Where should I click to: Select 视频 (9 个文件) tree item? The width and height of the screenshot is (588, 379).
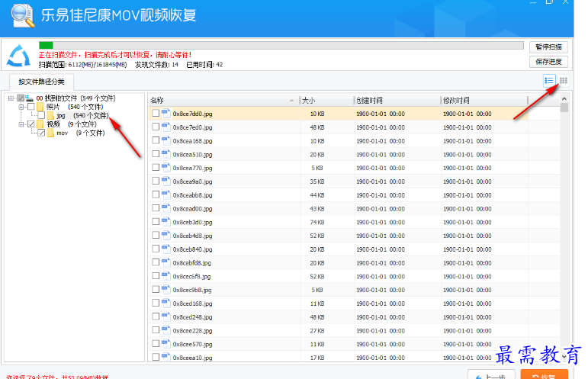72,124
